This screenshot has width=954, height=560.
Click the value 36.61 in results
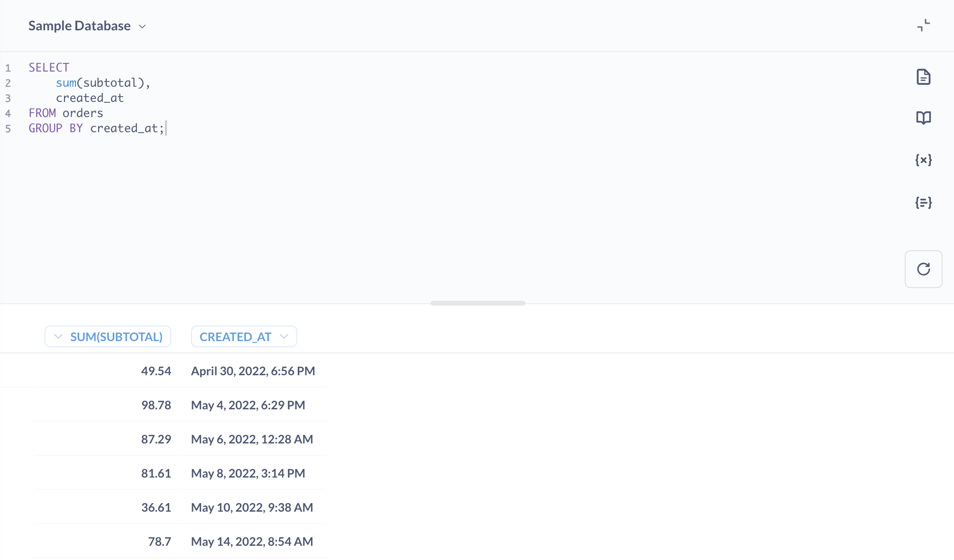156,507
